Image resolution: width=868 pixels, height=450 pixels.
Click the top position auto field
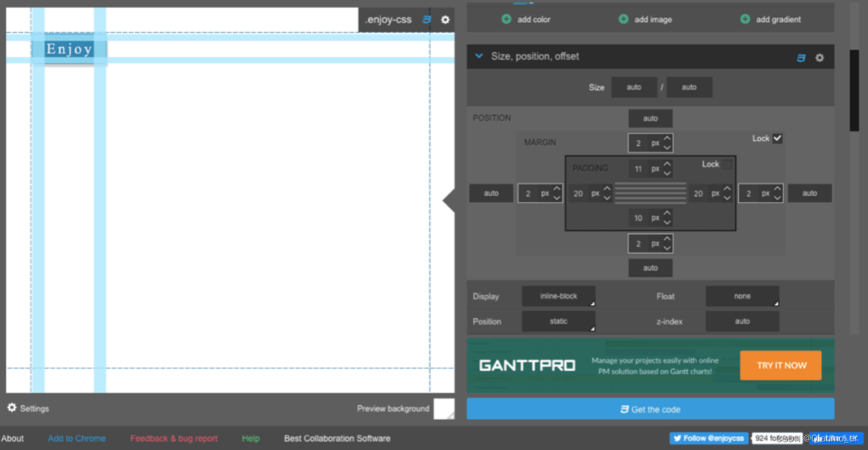(650, 119)
